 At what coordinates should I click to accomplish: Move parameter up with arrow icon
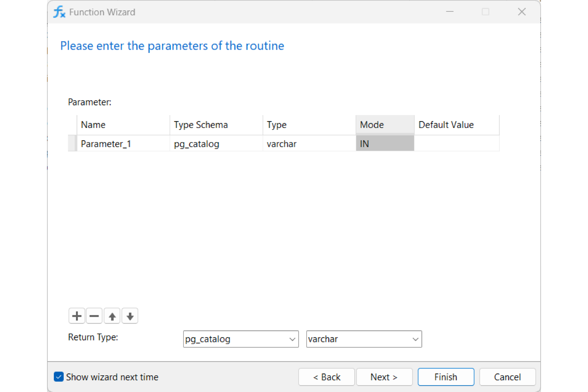pyautogui.click(x=112, y=316)
